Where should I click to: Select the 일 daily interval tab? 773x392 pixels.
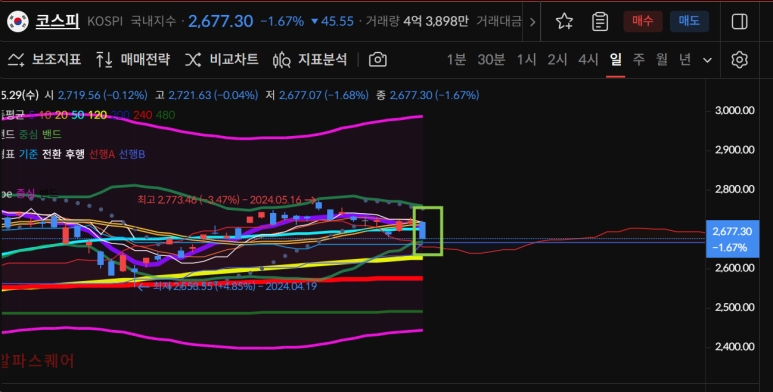click(x=615, y=60)
